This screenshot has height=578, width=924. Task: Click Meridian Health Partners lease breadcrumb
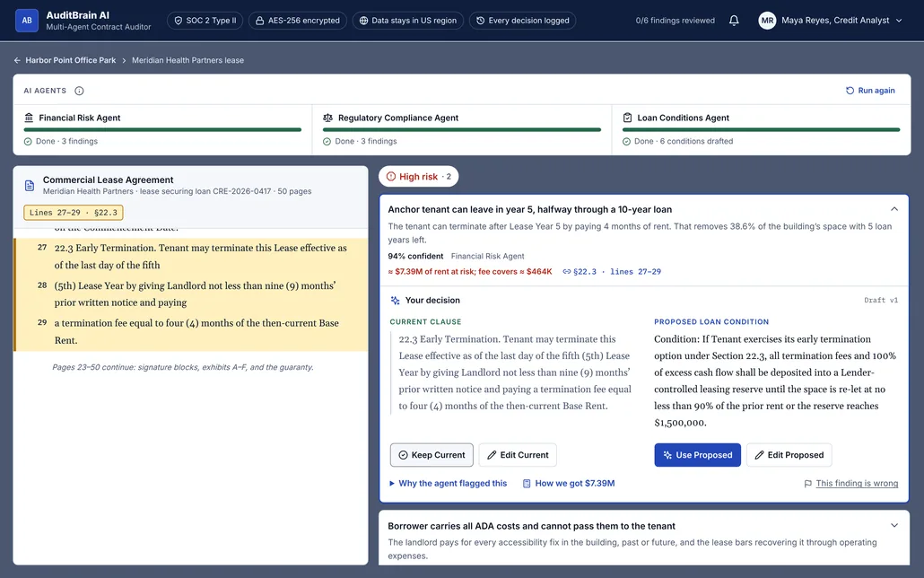(188, 60)
